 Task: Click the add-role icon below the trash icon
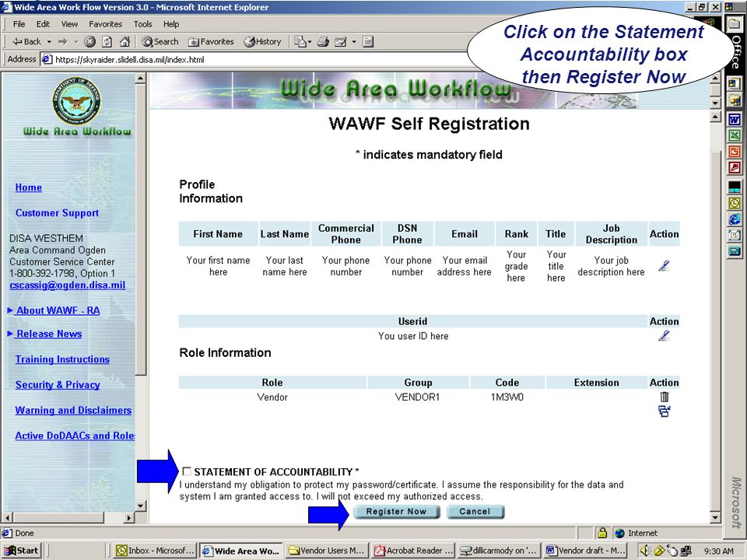pos(664,411)
